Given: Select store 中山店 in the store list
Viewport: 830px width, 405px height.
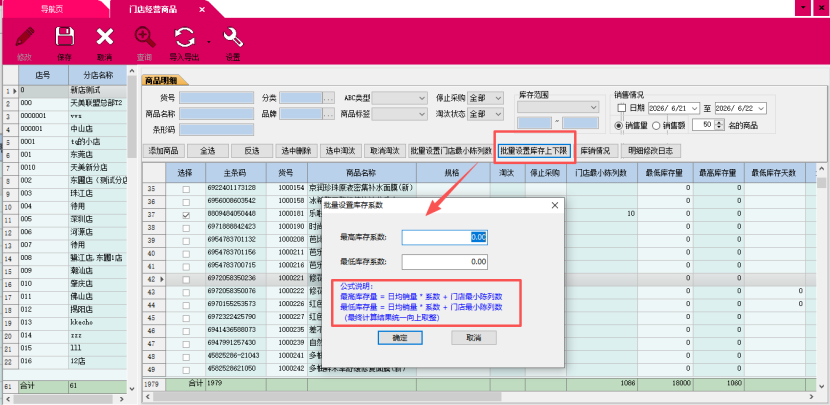Looking at the screenshot, I should [x=97, y=129].
